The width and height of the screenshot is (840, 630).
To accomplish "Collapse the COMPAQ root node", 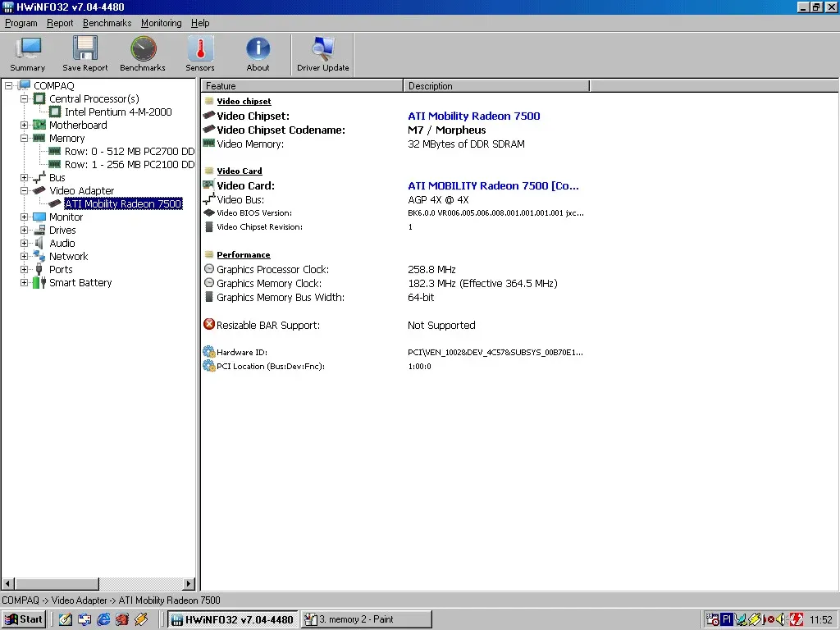I will pos(8,85).
